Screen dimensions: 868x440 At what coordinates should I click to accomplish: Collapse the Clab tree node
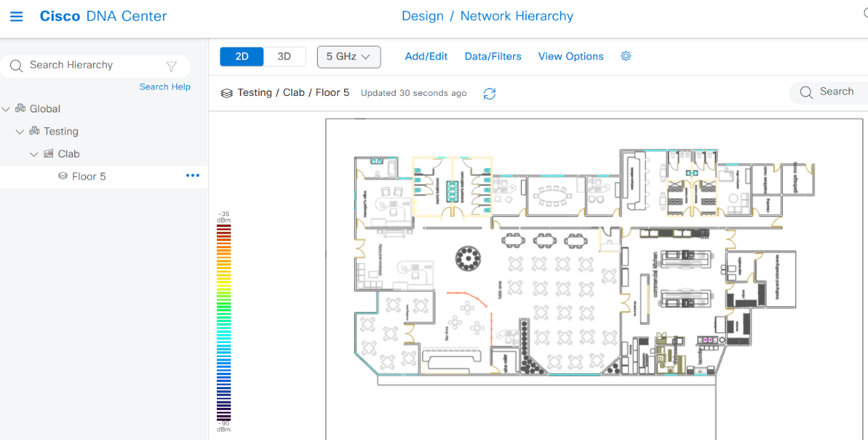tap(34, 154)
